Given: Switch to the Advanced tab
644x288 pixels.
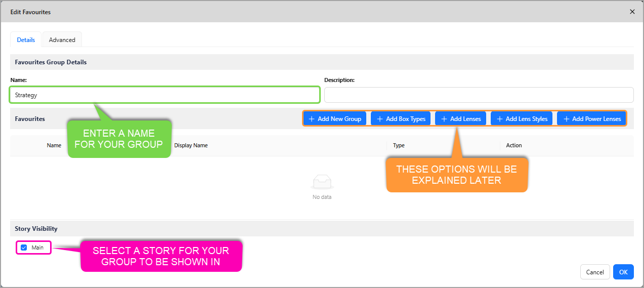Looking at the screenshot, I should pos(62,40).
